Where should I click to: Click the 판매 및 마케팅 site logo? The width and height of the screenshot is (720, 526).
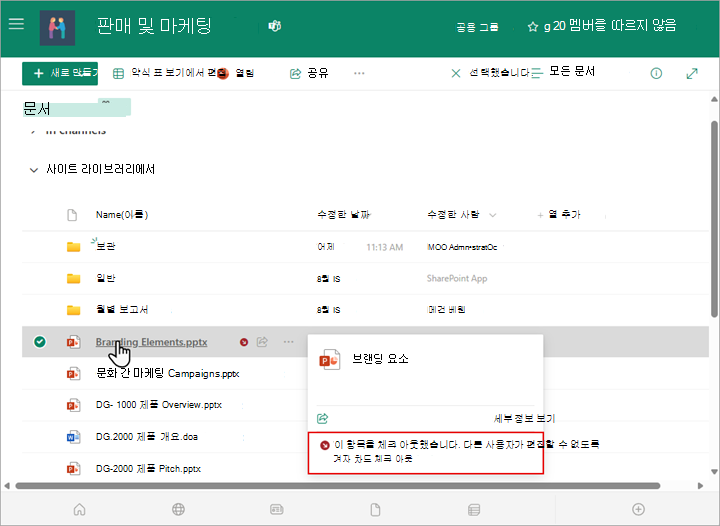[57, 28]
